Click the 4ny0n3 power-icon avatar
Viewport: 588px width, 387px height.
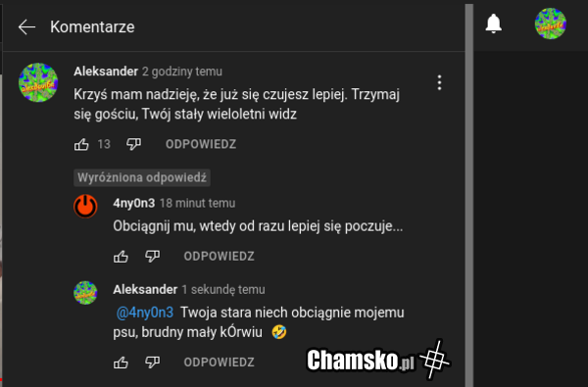85,207
